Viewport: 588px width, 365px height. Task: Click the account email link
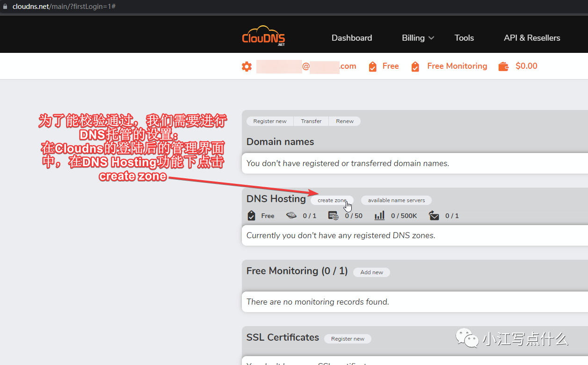pos(306,66)
